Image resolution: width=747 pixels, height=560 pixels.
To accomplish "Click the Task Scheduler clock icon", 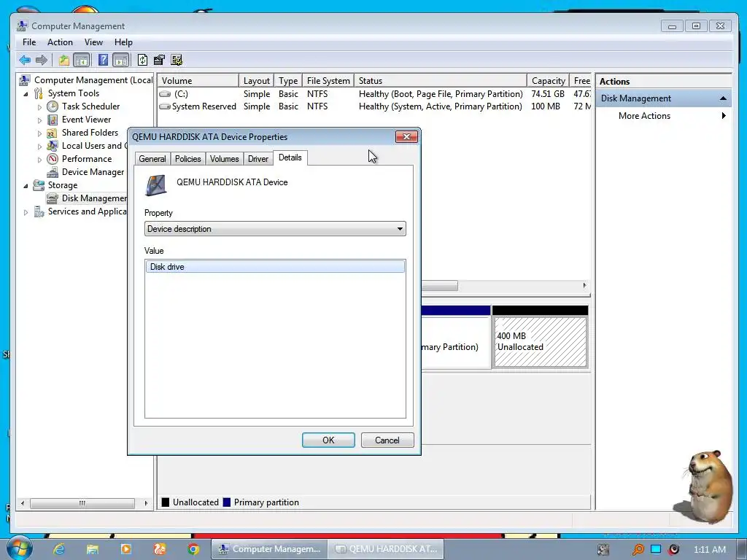I will (x=53, y=106).
